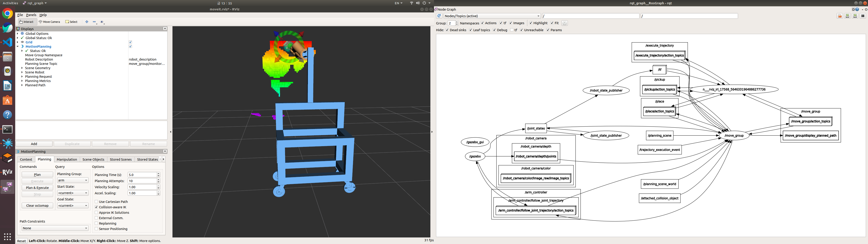Viewport: 868px width, 244px height.
Task: Open the Planning Group arm dropdown
Action: coord(72,180)
